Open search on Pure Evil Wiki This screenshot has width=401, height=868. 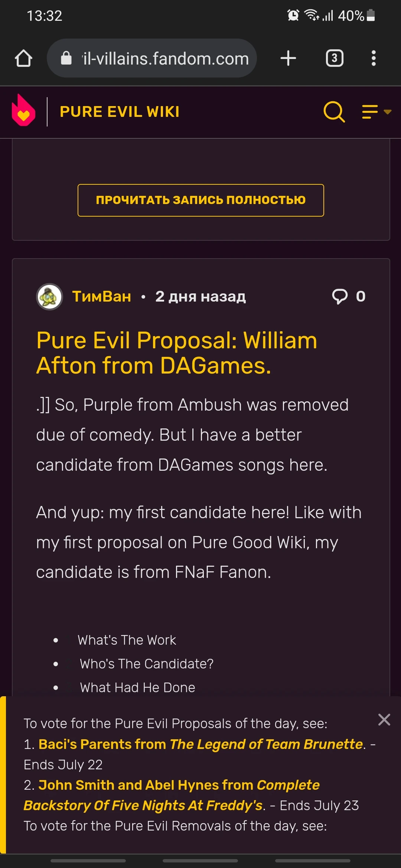coord(333,112)
